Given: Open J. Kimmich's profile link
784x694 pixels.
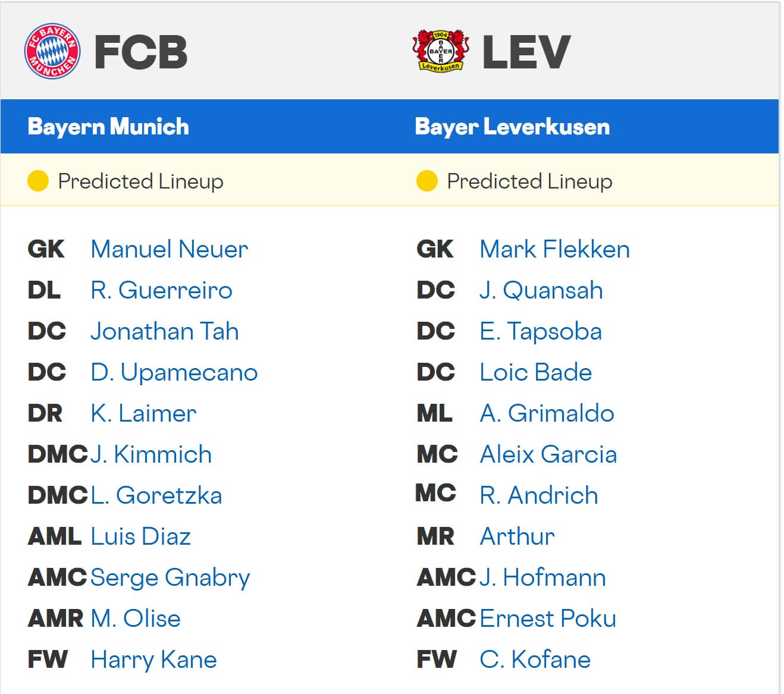Looking at the screenshot, I should tap(151, 454).
